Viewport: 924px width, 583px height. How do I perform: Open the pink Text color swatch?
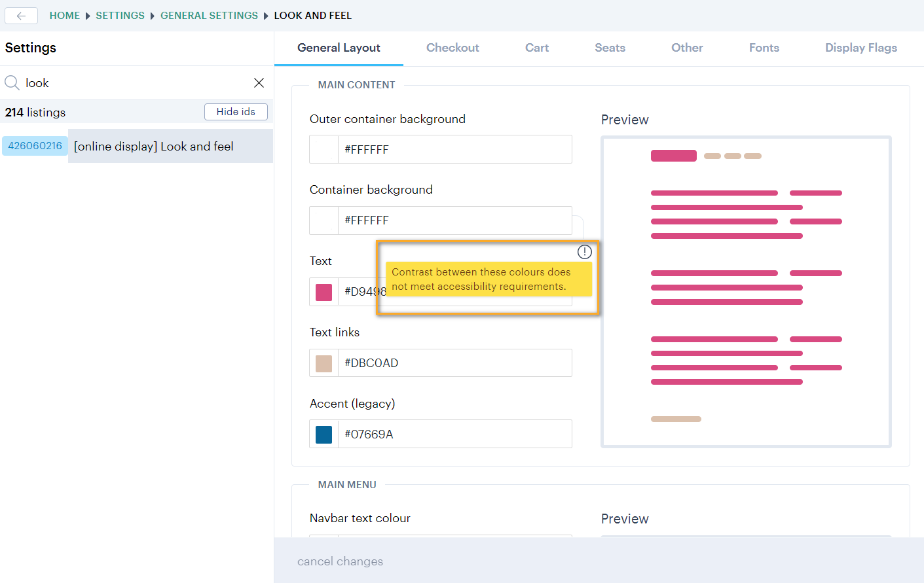[323, 292]
